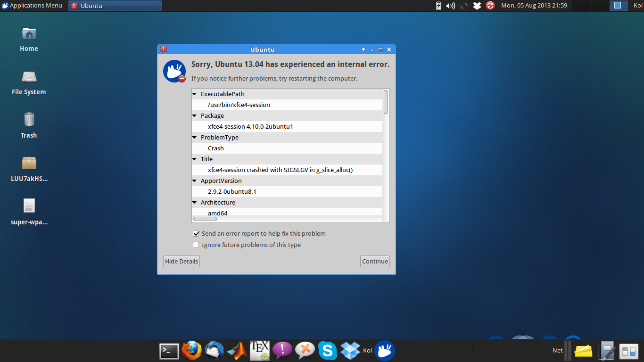Click the yellow sticky notes icon
The height and width of the screenshot is (362, 644).
click(x=583, y=351)
